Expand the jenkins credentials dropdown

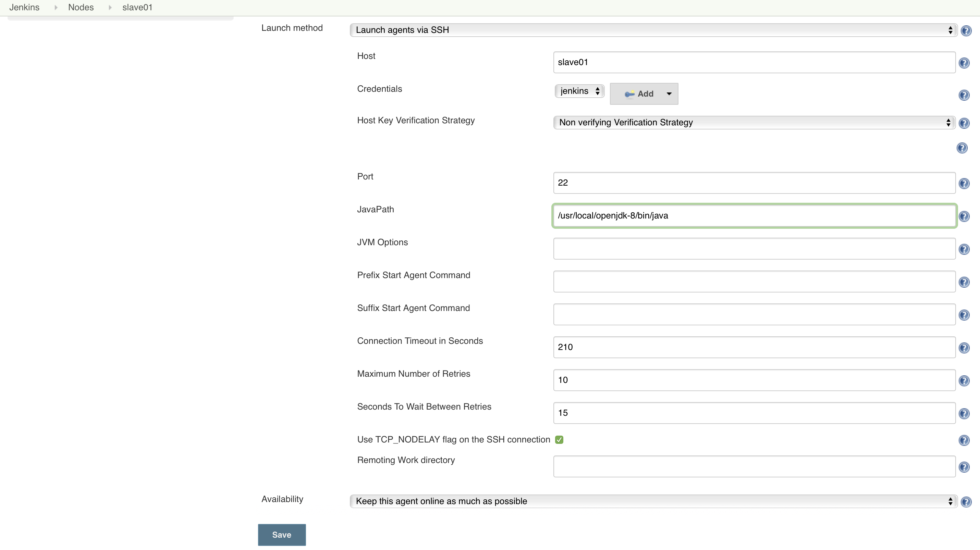(x=579, y=91)
